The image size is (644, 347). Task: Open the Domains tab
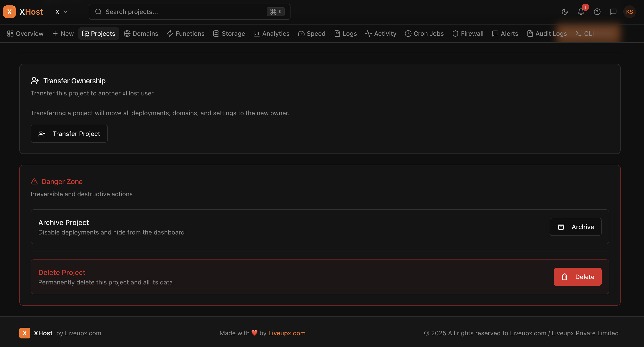click(141, 33)
